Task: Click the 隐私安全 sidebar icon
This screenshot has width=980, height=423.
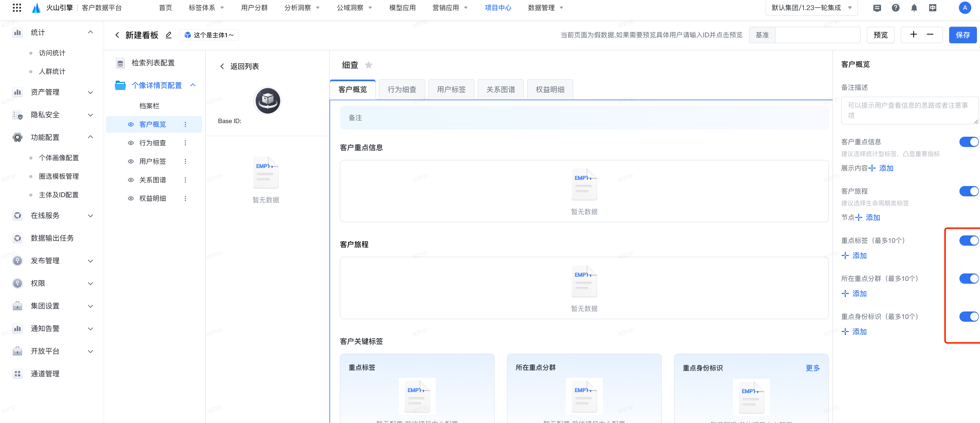Action: tap(17, 115)
